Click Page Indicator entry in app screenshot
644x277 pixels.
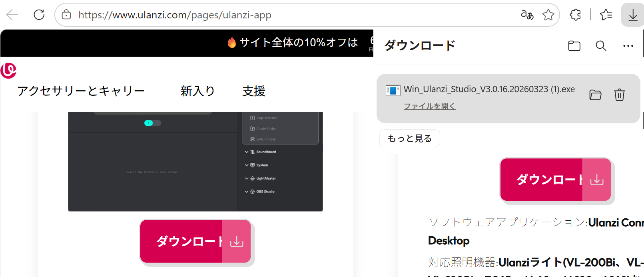264,118
